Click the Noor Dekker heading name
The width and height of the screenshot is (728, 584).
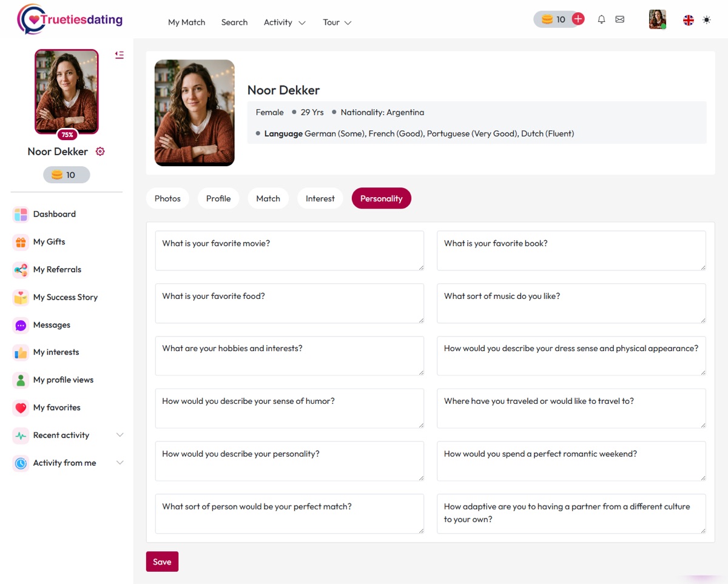[x=283, y=90]
